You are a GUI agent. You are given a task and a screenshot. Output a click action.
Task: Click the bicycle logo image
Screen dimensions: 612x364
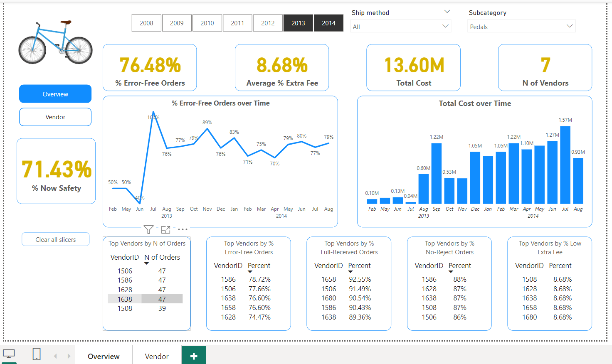(x=55, y=42)
